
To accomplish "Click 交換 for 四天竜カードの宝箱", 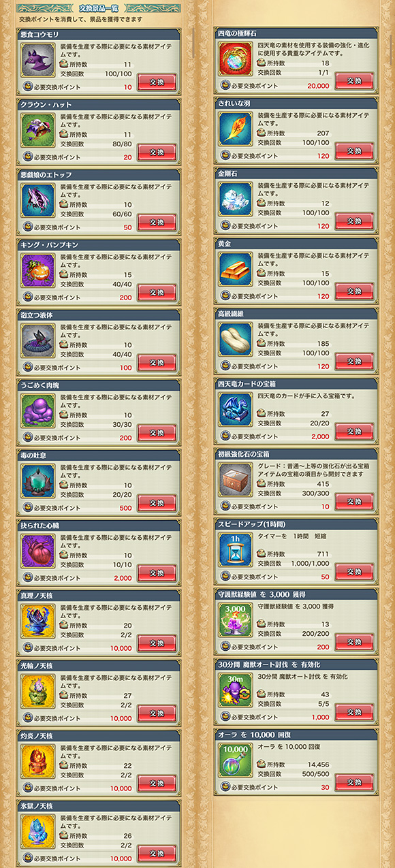I will click(354, 432).
